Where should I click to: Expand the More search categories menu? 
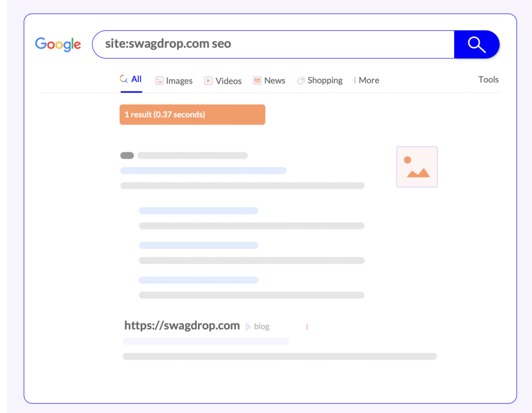[366, 81]
